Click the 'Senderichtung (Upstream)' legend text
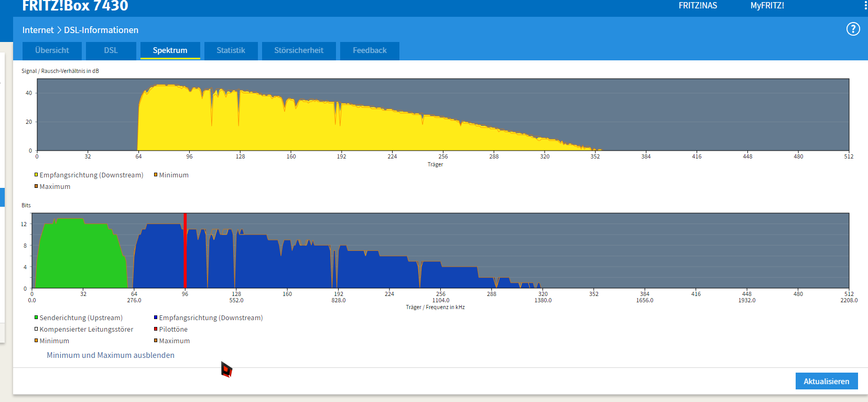The width and height of the screenshot is (868, 402). pos(81,318)
